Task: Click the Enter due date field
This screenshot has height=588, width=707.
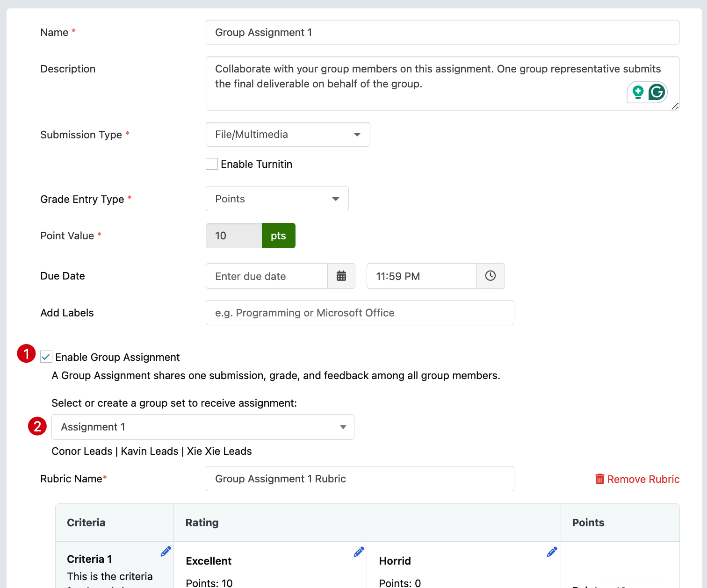Action: 267,276
